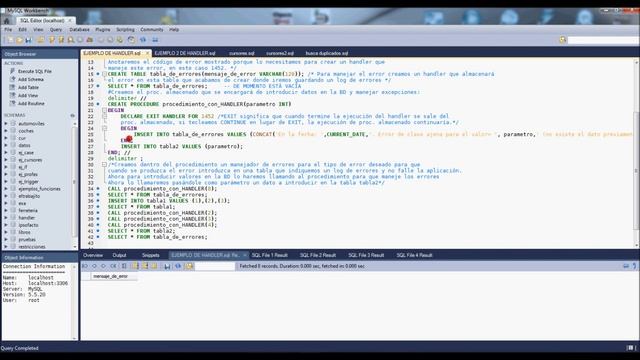
Task: Click the Execute SQL File action icon
Action: pyautogui.click(x=12, y=71)
